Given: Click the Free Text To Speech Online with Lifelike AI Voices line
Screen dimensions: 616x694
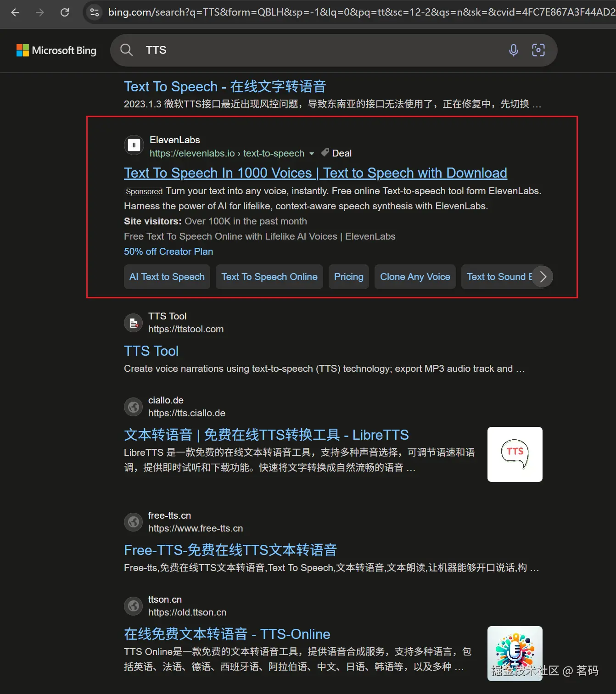Looking at the screenshot, I should click(259, 236).
